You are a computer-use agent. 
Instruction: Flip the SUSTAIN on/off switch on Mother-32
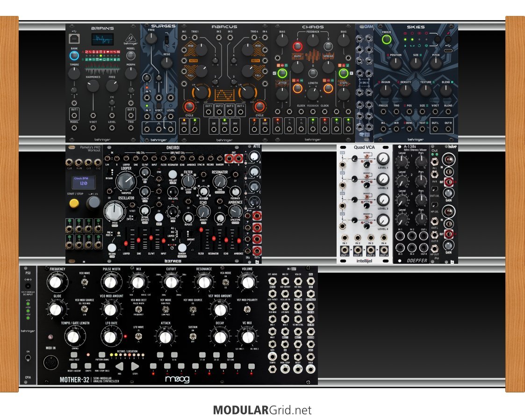191,336
